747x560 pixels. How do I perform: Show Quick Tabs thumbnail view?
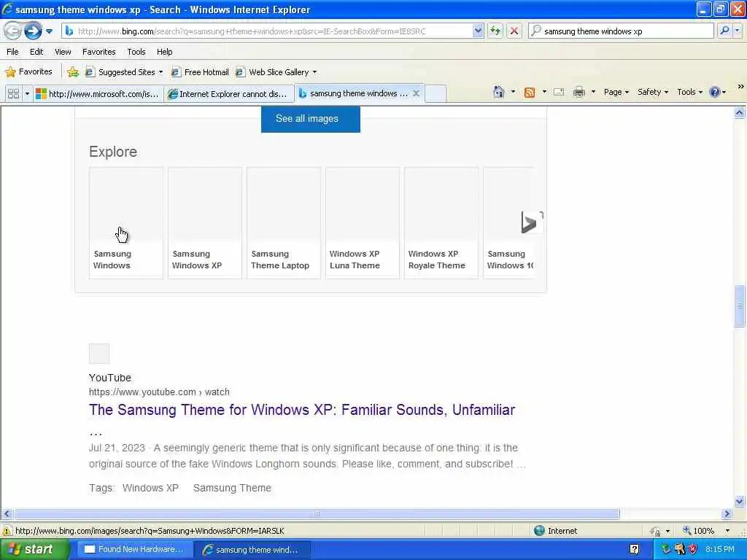click(13, 94)
